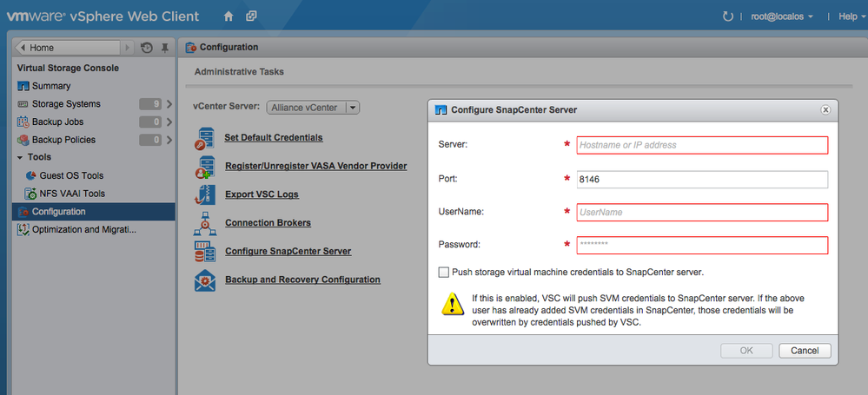Click the Export VSC Logs icon

206,195
